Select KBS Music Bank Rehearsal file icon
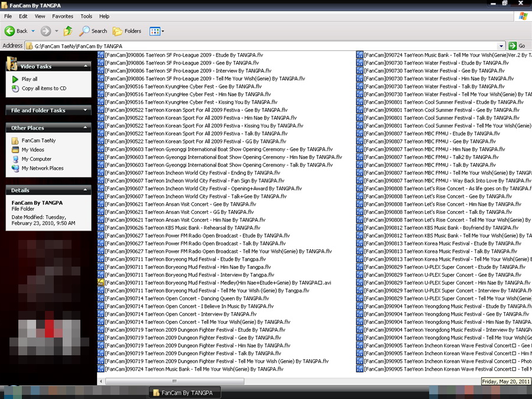 coord(100,228)
